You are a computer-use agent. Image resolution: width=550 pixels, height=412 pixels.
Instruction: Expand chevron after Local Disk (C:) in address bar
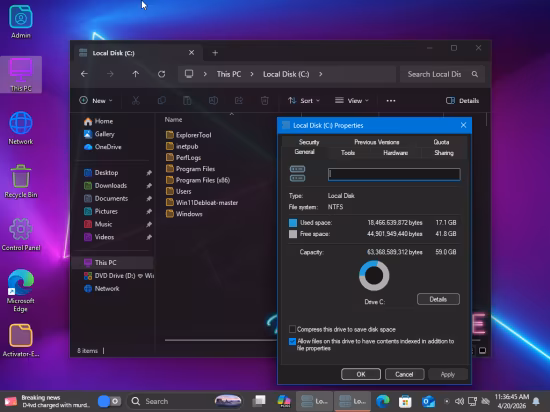pyautogui.click(x=321, y=74)
